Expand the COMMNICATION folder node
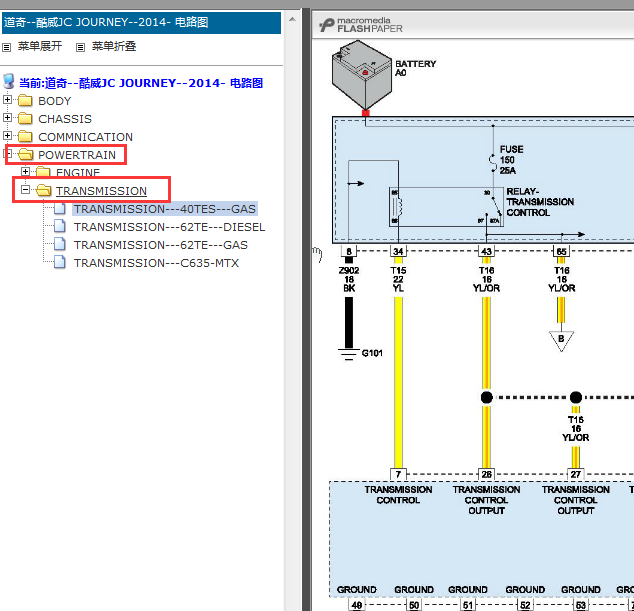The width and height of the screenshot is (634, 611). click(x=7, y=135)
